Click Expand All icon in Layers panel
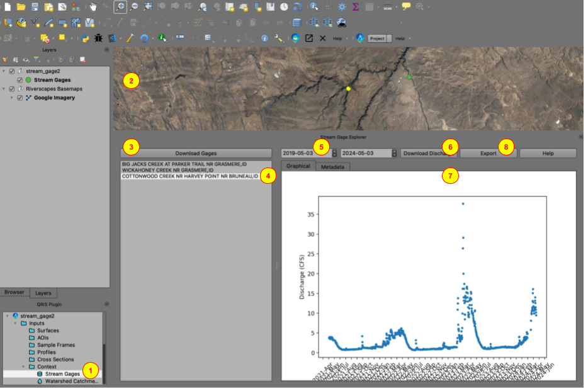588x391 pixels. tap(62, 60)
